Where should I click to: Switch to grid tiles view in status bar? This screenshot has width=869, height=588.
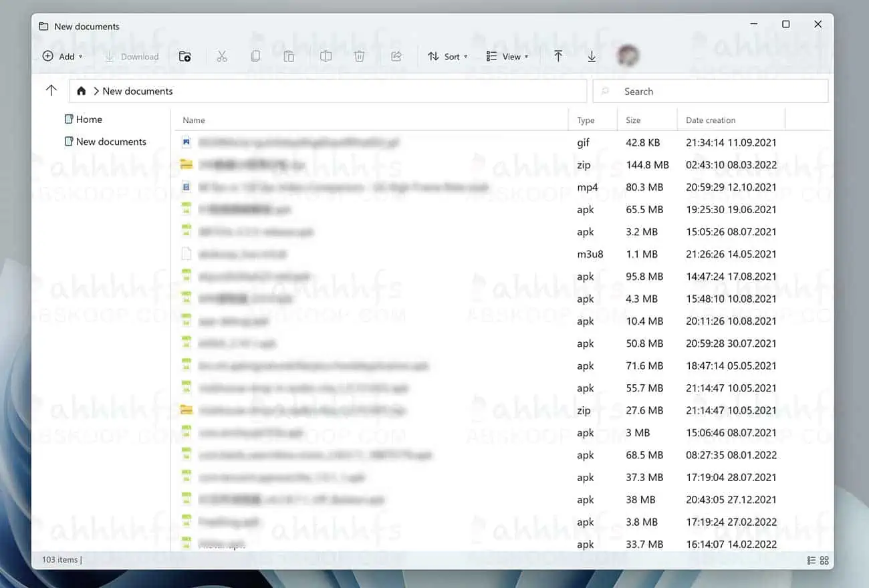pos(824,560)
